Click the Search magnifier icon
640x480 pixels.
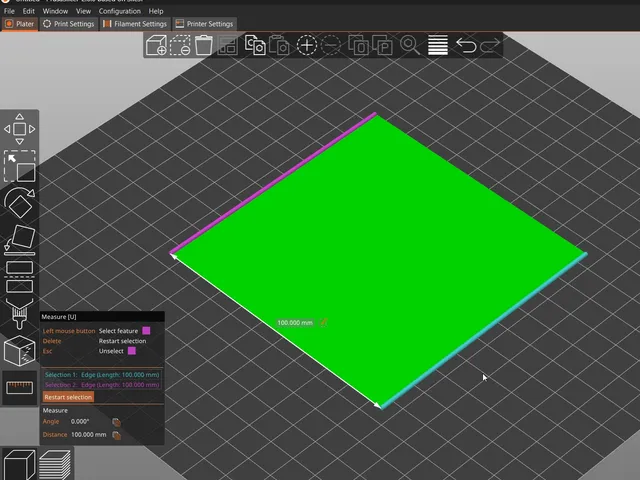(409, 45)
